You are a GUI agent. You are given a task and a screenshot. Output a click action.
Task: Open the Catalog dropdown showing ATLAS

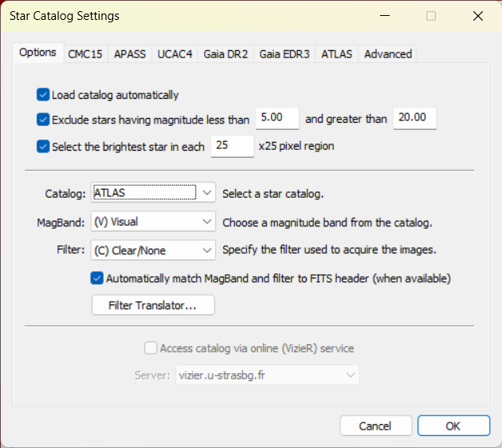(153, 192)
